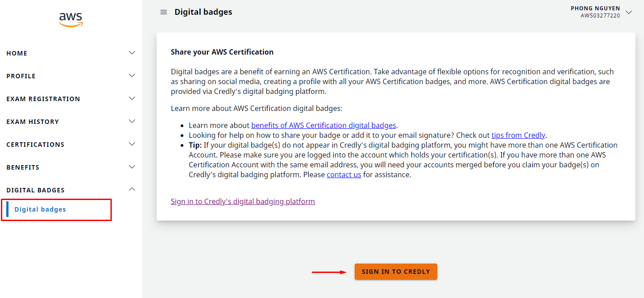644x298 pixels.
Task: Open benefits of AWS Certification digital badges link
Action: coord(323,125)
